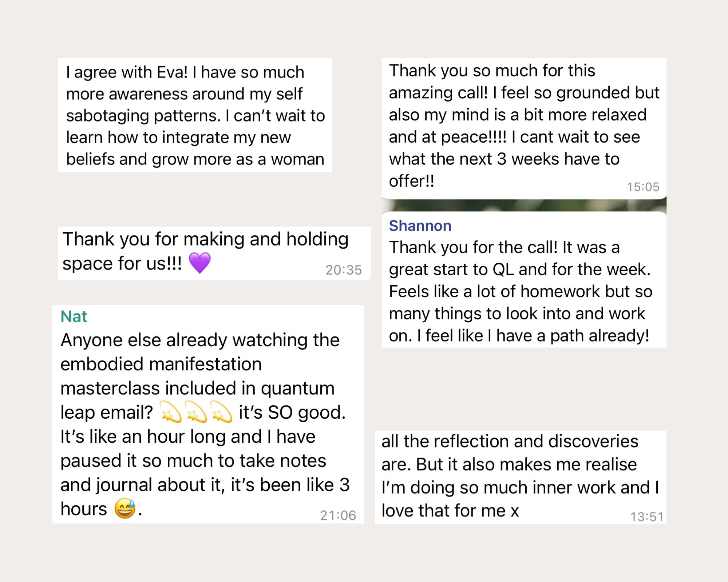Screen dimensions: 728x582
Task: Open the photo strip above Shannon's message
Action: tap(524, 206)
